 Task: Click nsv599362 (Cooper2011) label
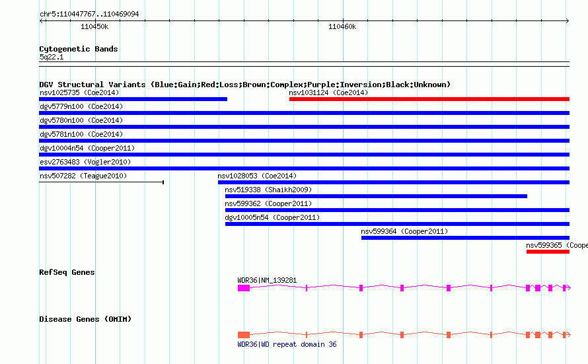pyautogui.click(x=268, y=203)
